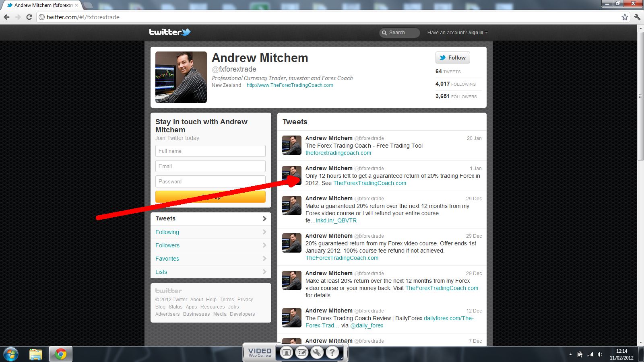Open TheForexTradingCoach.com link in 1 Jan tweet
The image size is (644, 362).
pyautogui.click(x=369, y=183)
